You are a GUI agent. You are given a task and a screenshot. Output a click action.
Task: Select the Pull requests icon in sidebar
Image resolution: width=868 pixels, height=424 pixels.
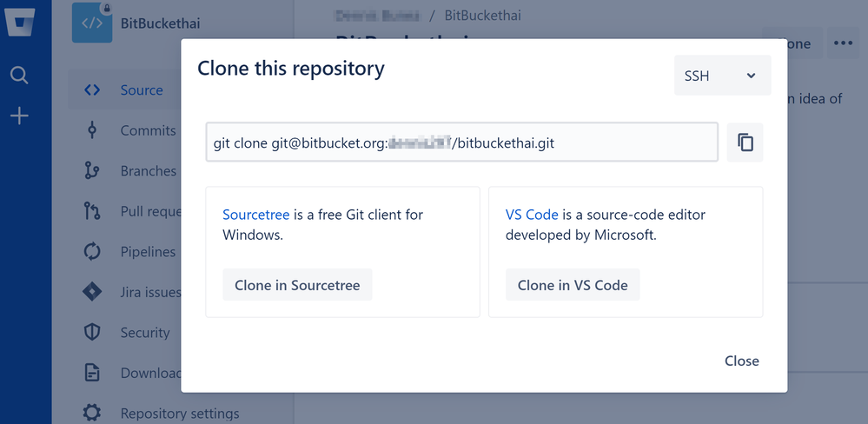(x=92, y=211)
